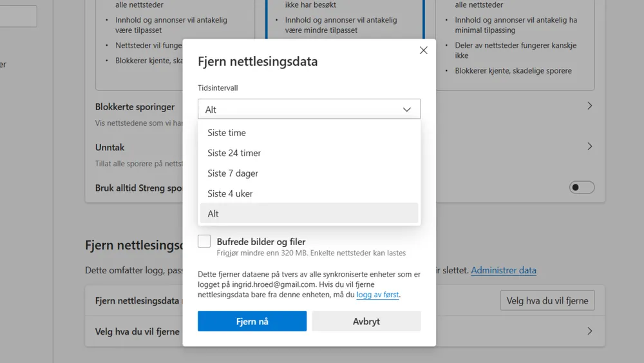Toggle the 'Bruk alltid Streng' switch

pyautogui.click(x=582, y=188)
